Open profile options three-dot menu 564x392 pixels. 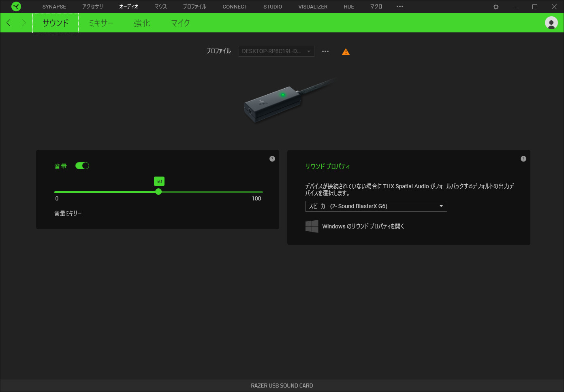tap(325, 51)
